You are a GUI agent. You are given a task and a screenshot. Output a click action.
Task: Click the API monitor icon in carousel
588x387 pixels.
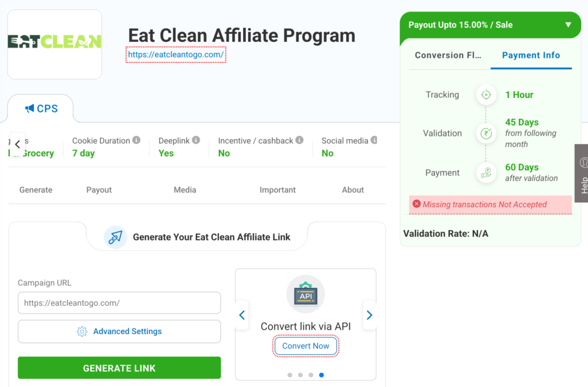tap(305, 294)
